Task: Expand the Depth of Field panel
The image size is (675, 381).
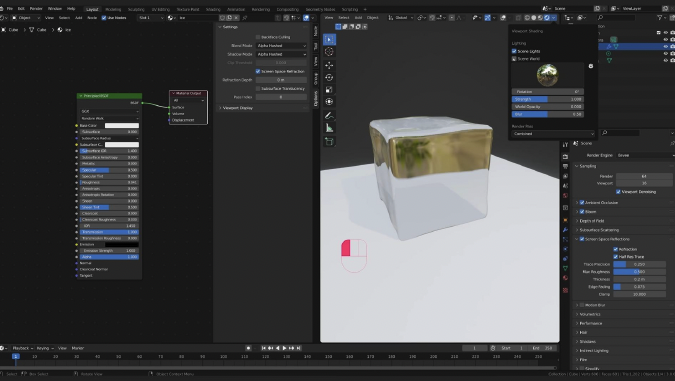Action: click(x=591, y=221)
